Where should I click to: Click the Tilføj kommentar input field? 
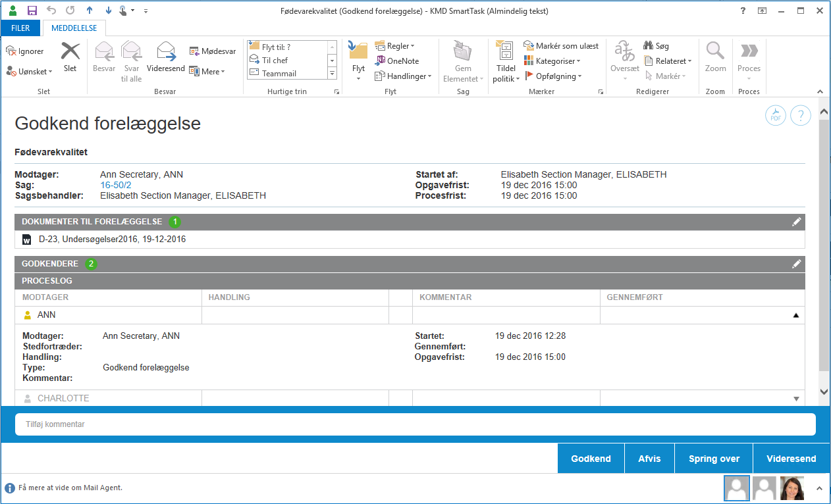pyautogui.click(x=415, y=424)
